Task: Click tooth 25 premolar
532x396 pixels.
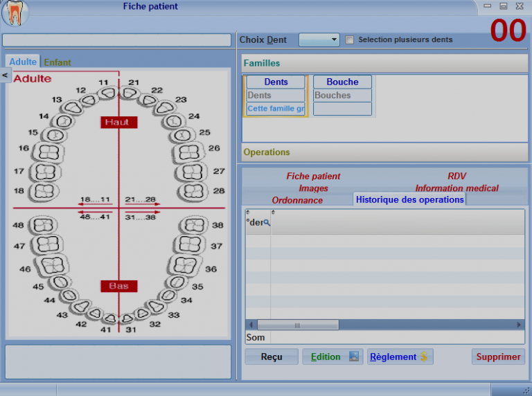Action: tap(182, 136)
